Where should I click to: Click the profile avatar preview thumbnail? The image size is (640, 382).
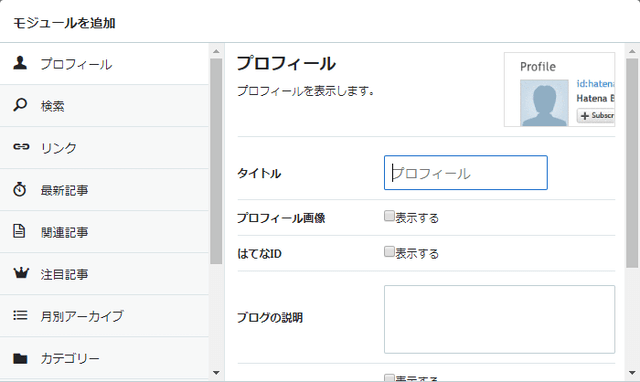[x=544, y=102]
